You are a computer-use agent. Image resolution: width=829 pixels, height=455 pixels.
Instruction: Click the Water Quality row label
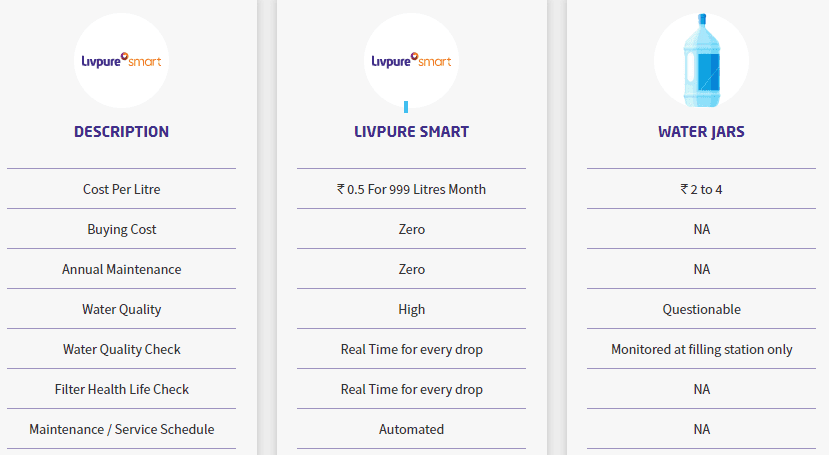pos(121,309)
